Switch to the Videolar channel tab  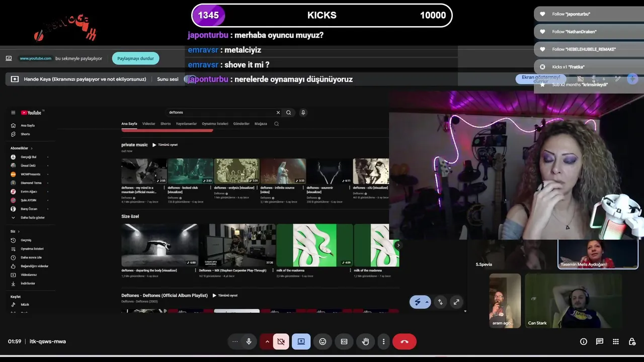tap(148, 124)
